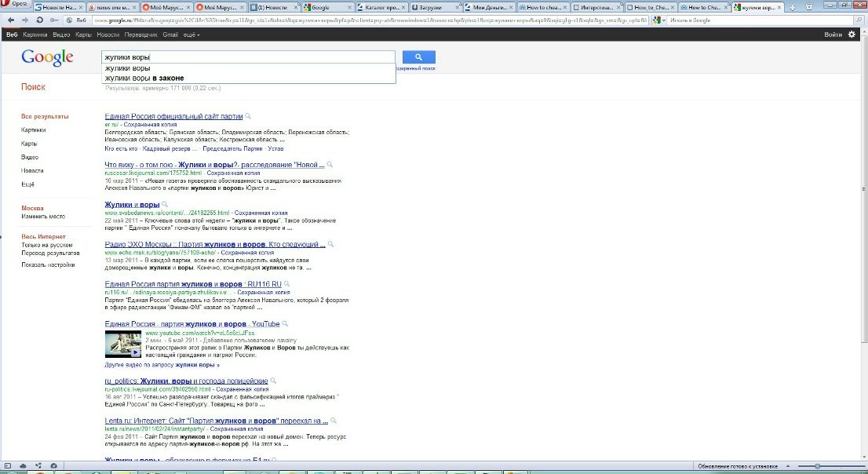Click preview magnifier beside Единая Россия official site result
Viewport: 868px width, 474px height.
point(249,116)
